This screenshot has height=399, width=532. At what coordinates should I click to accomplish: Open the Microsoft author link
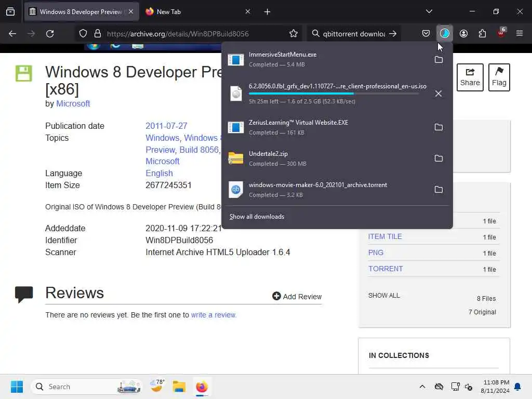(73, 103)
